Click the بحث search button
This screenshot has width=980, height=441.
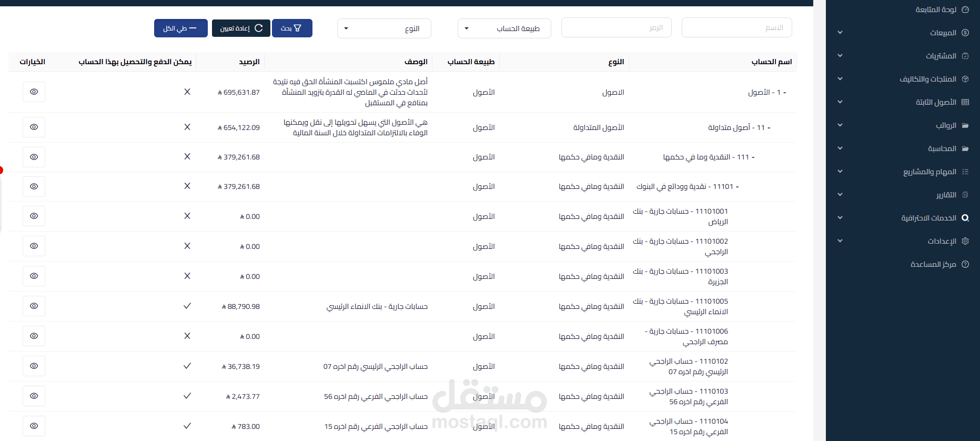tap(292, 28)
